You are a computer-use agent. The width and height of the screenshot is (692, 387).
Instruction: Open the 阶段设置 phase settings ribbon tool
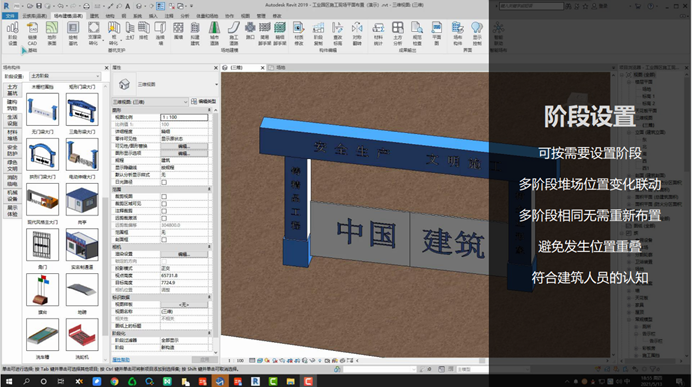[x=12, y=34]
